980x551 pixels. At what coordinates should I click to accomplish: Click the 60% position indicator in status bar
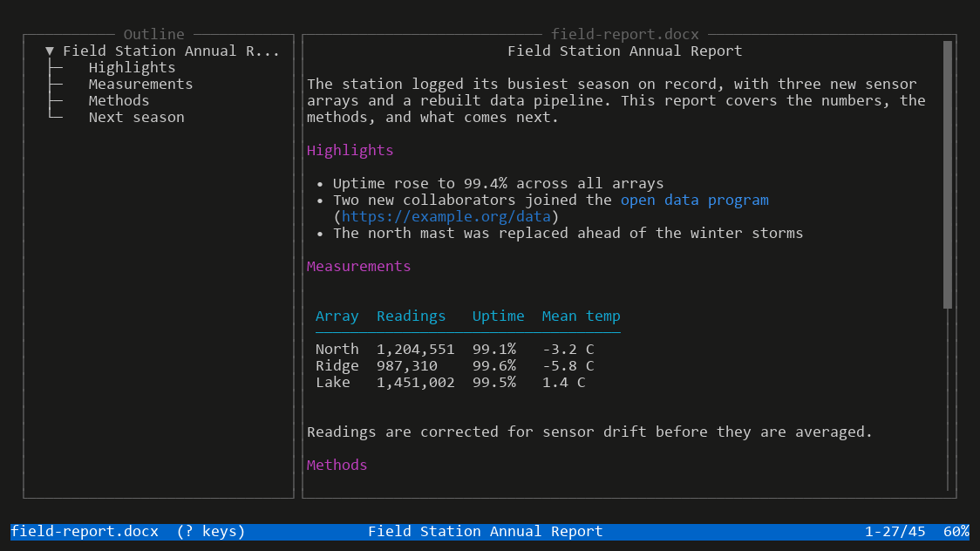click(956, 532)
